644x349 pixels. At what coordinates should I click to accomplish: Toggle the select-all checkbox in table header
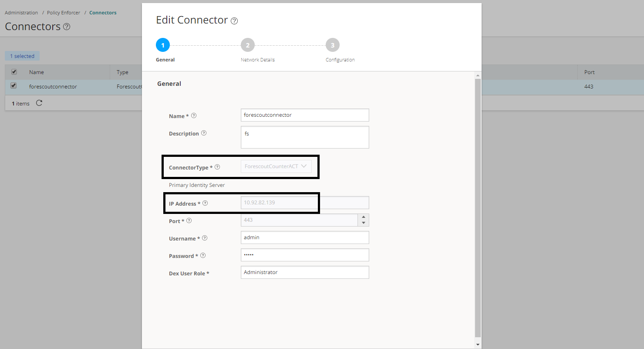13,71
